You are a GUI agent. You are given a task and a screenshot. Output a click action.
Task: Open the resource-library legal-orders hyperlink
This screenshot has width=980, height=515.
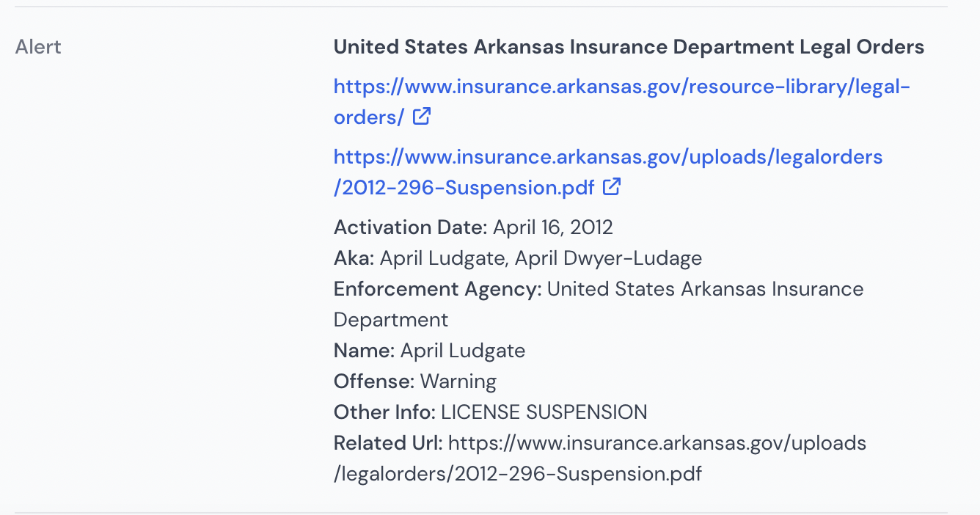(622, 102)
